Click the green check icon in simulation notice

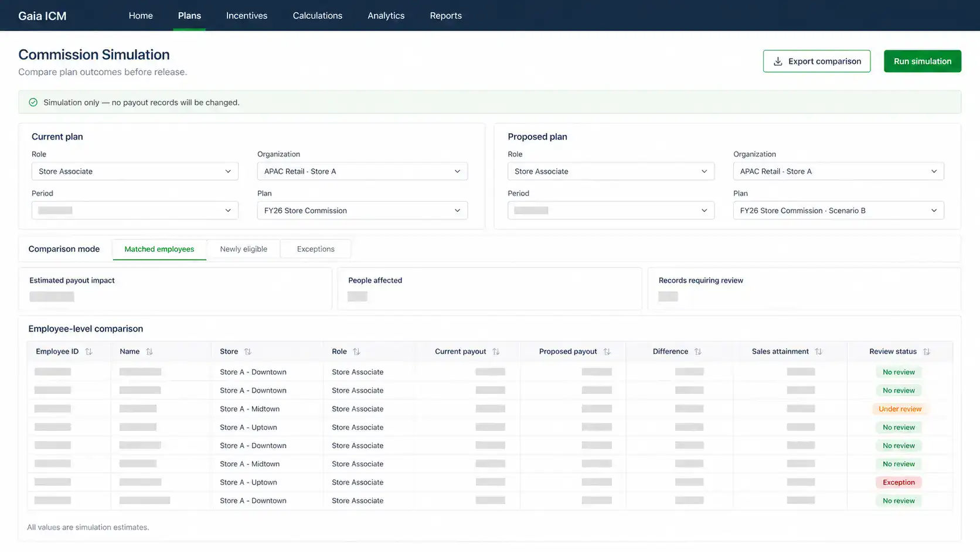[33, 102]
